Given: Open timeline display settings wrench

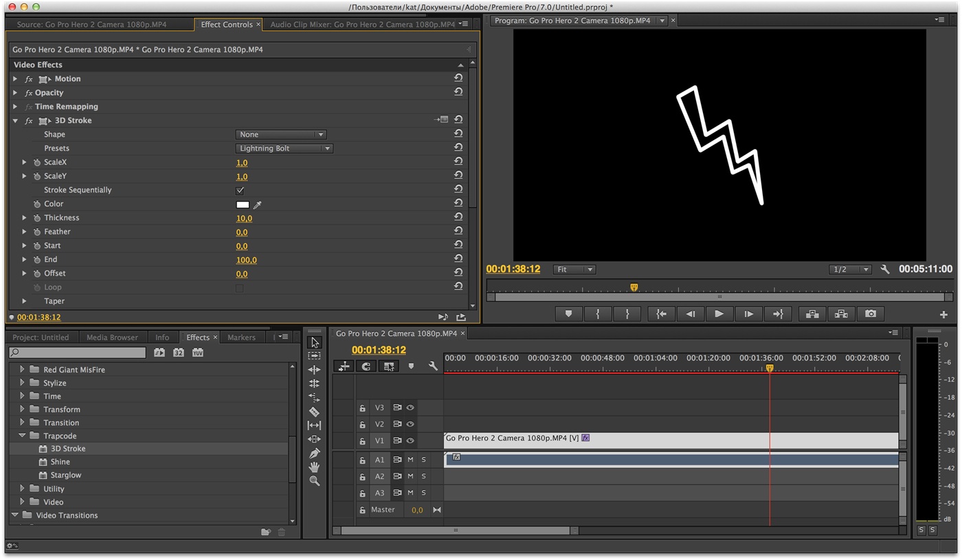Looking at the screenshot, I should click(433, 366).
